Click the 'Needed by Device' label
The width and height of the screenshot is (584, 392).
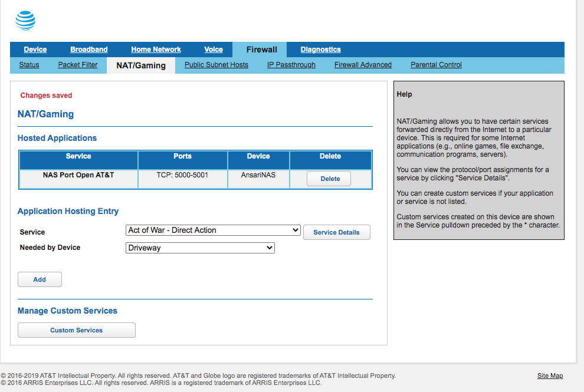coord(50,248)
